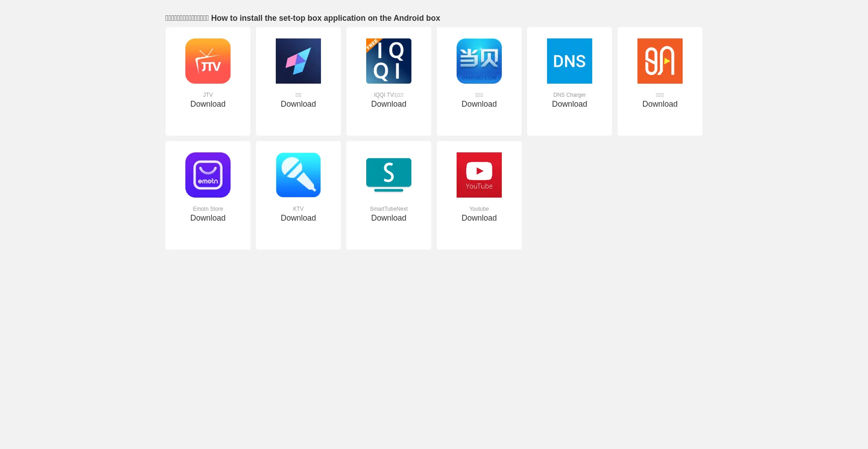Image resolution: width=868 pixels, height=449 pixels.
Task: Select the IQQI TV keyboard icon
Action: click(x=389, y=61)
